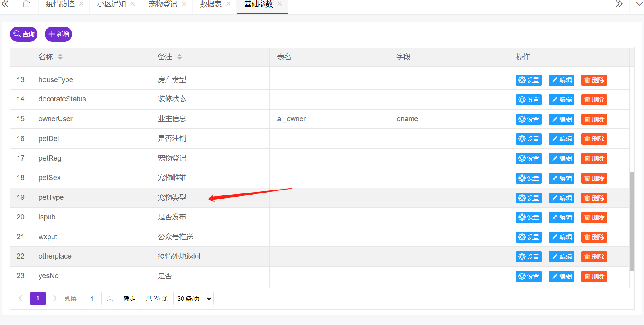
Task: Edit the petType row
Action: (561, 198)
